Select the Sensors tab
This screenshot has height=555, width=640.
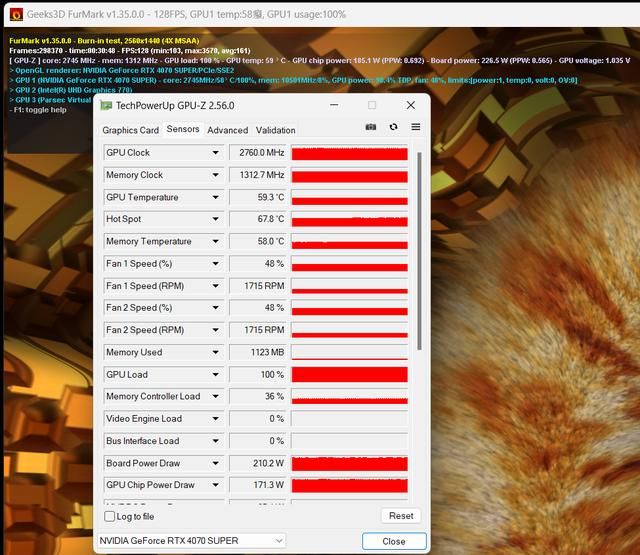coord(183,129)
